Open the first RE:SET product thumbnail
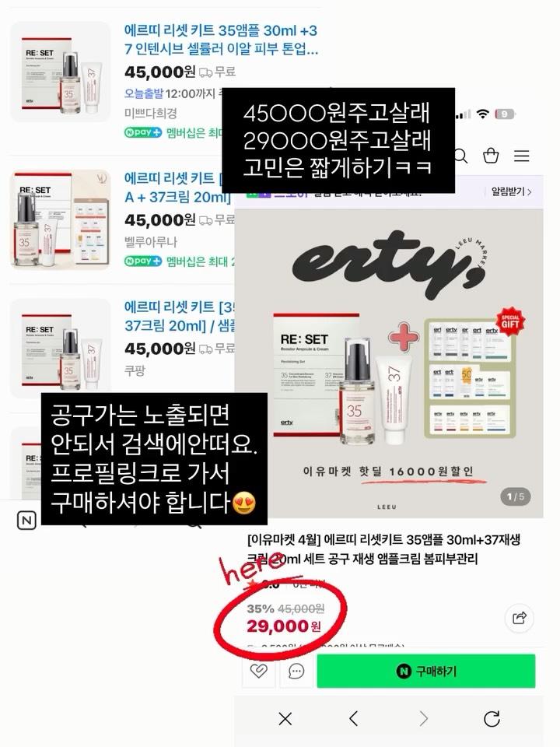The height and width of the screenshot is (747, 560). 61,71
